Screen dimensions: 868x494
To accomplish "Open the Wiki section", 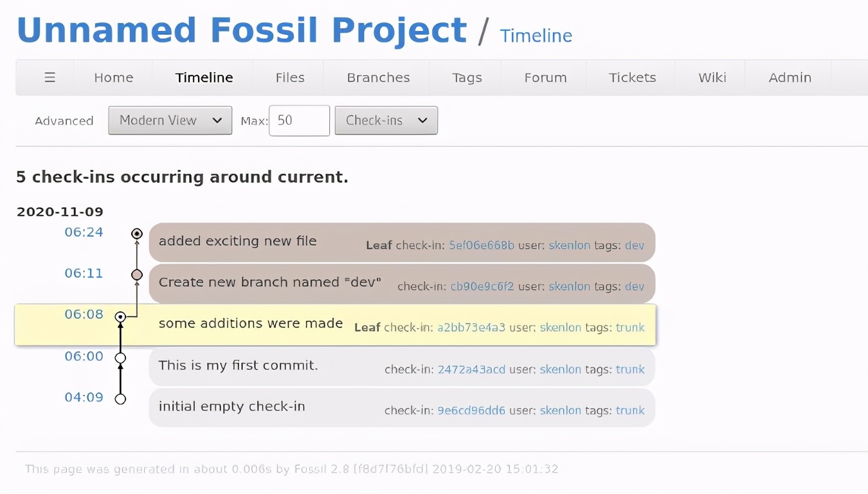I will pyautogui.click(x=712, y=77).
